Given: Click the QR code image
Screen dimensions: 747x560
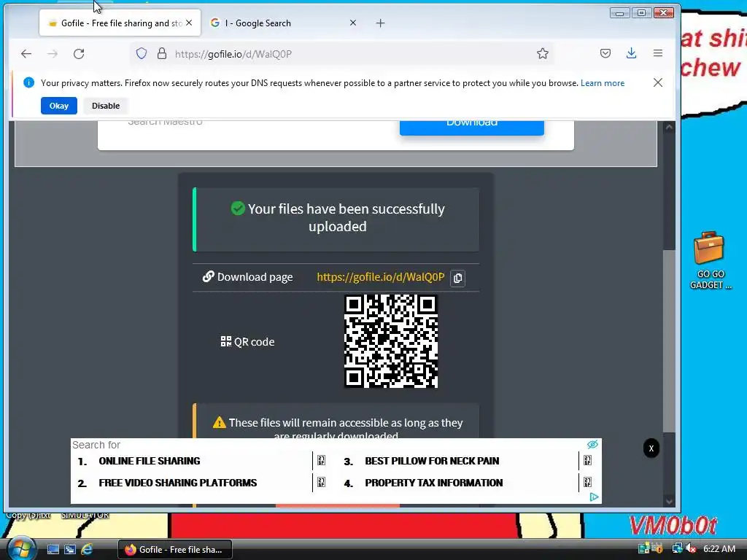Looking at the screenshot, I should (x=391, y=341).
